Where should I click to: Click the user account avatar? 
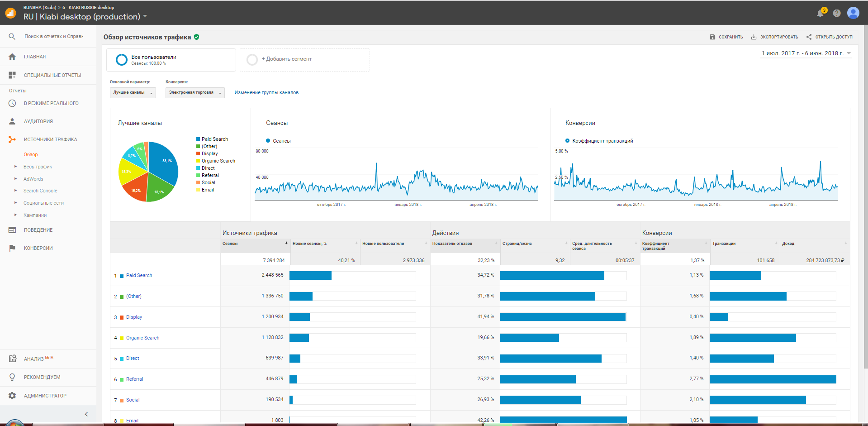point(853,13)
